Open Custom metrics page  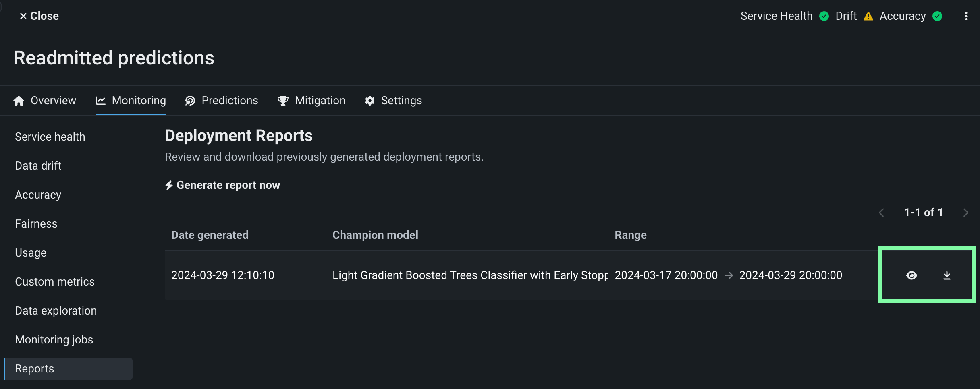coord(55,282)
